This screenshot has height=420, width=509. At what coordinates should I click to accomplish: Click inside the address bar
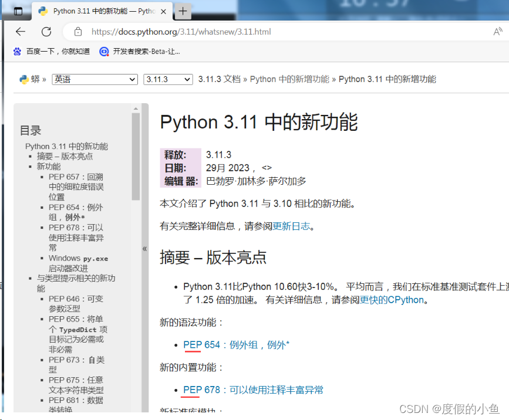pos(176,32)
